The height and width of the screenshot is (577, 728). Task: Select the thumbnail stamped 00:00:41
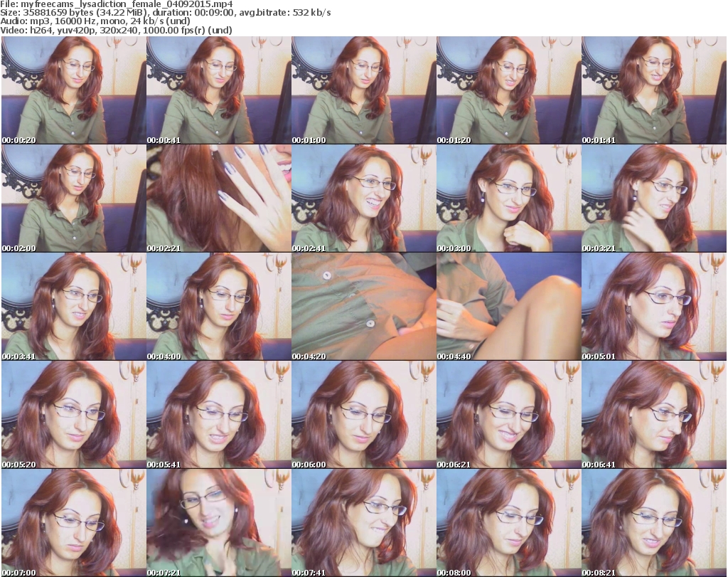pos(219,90)
